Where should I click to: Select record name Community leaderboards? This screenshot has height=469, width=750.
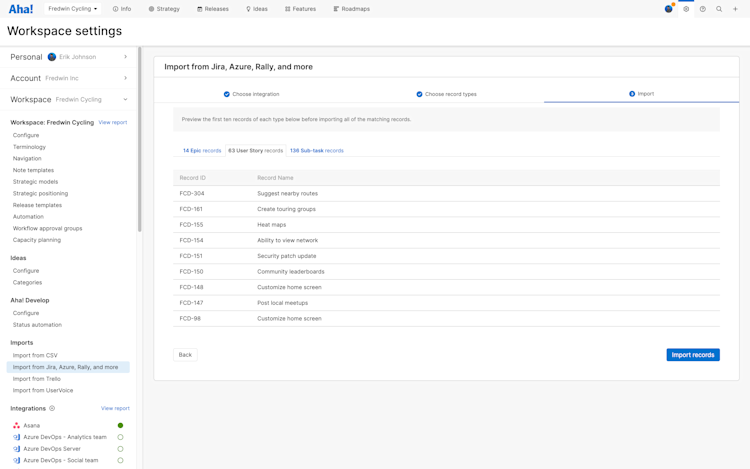(x=291, y=272)
